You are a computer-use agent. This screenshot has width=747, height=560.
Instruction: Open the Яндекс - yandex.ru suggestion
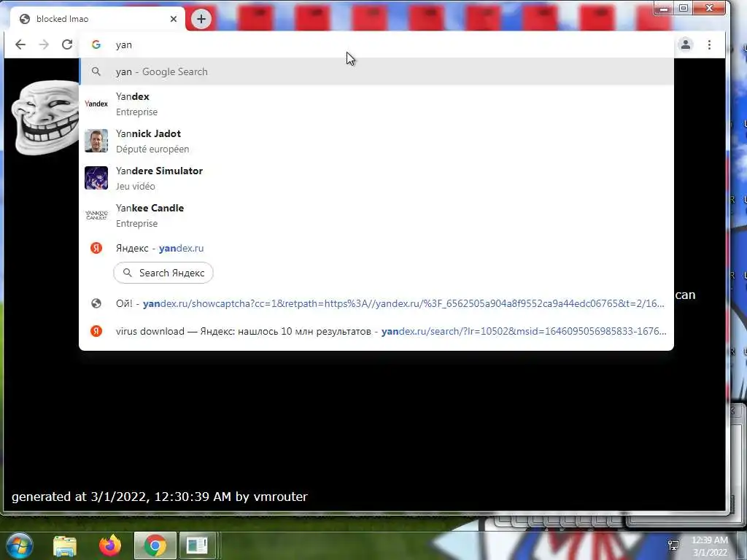click(376, 248)
